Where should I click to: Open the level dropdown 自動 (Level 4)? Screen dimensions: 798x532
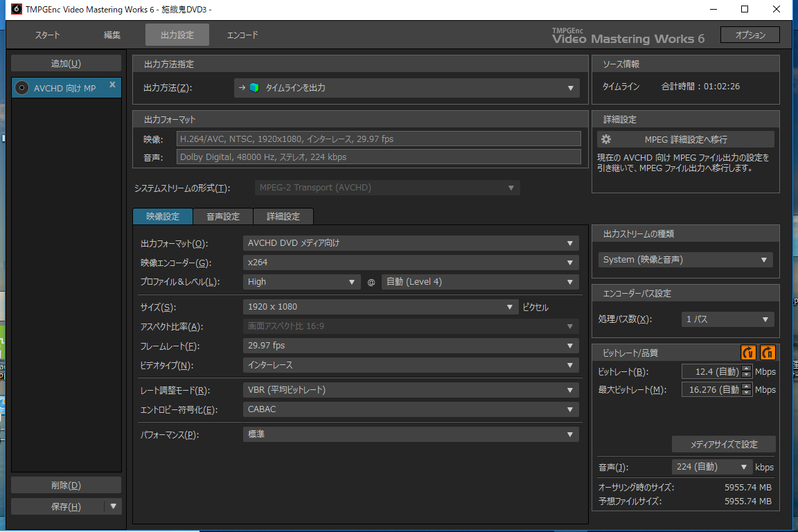[x=480, y=282]
